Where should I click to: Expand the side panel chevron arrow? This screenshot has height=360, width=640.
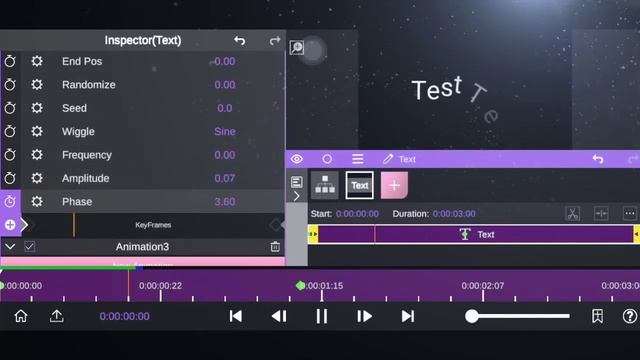(297, 196)
